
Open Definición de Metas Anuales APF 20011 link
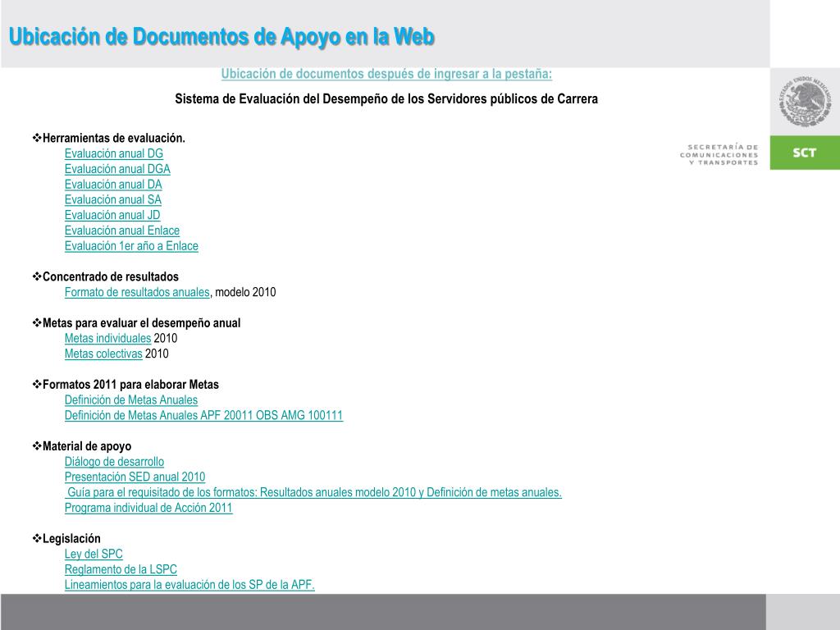point(203,416)
